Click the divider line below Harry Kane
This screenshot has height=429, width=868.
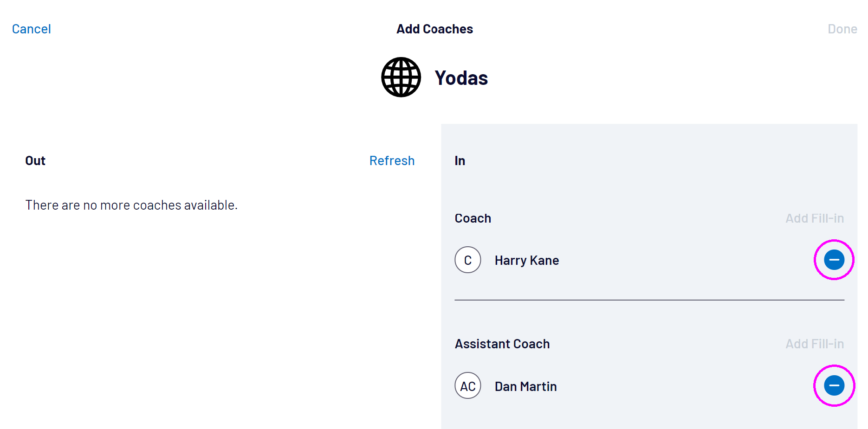pyautogui.click(x=649, y=300)
